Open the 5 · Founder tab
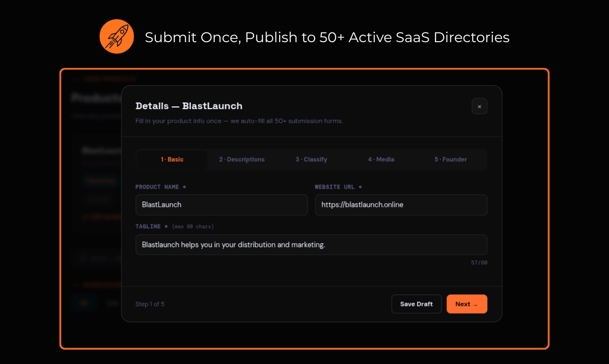 point(451,159)
